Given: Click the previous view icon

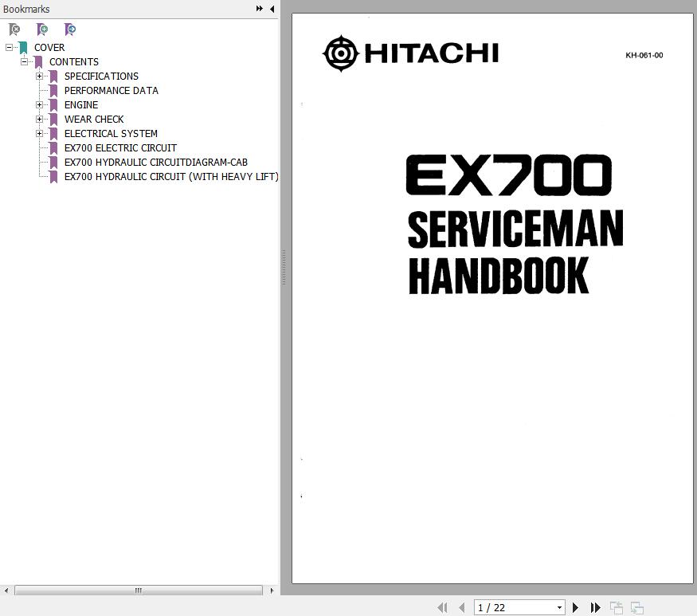Looking at the screenshot, I should tap(616, 607).
